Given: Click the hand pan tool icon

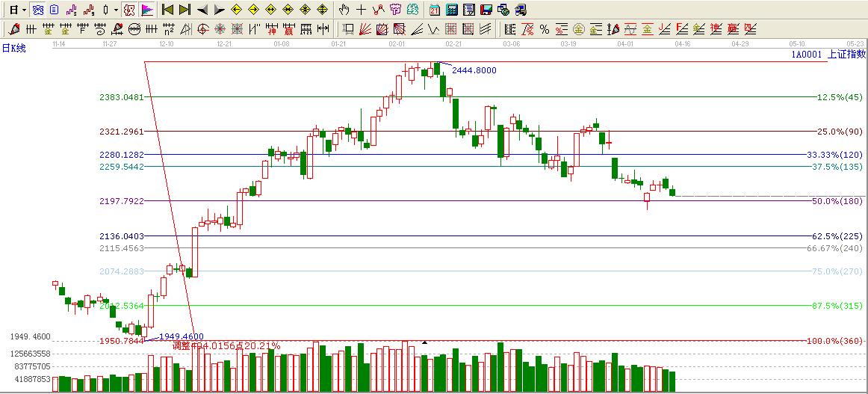Looking at the screenshot, I should (x=344, y=10).
